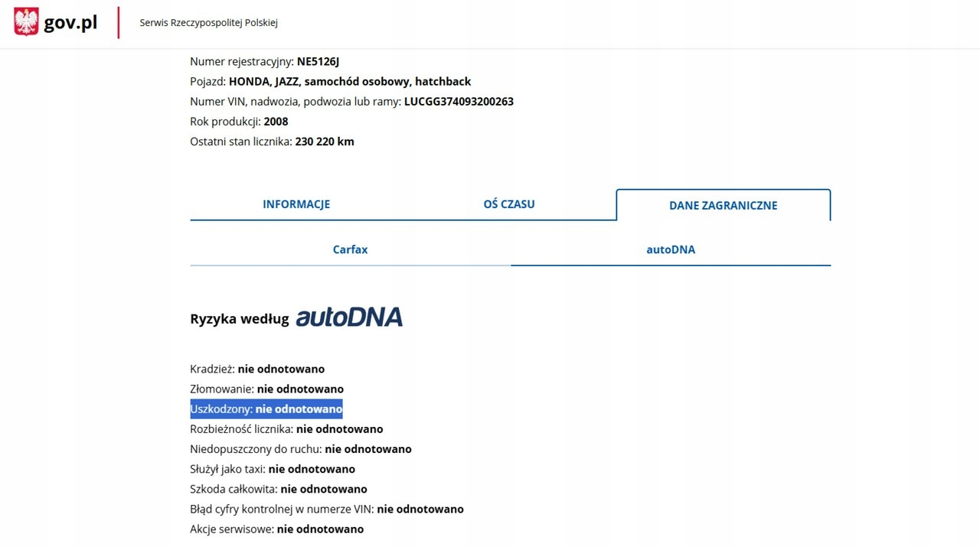Click the Kradzież risk row
This screenshot has height=547, width=980.
pos(257,369)
